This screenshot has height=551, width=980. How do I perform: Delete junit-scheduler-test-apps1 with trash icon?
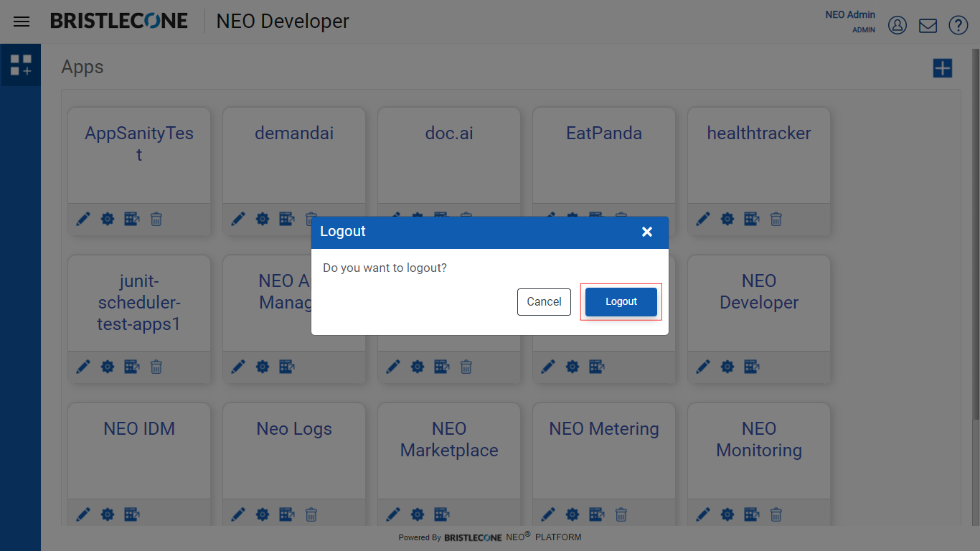[156, 367]
